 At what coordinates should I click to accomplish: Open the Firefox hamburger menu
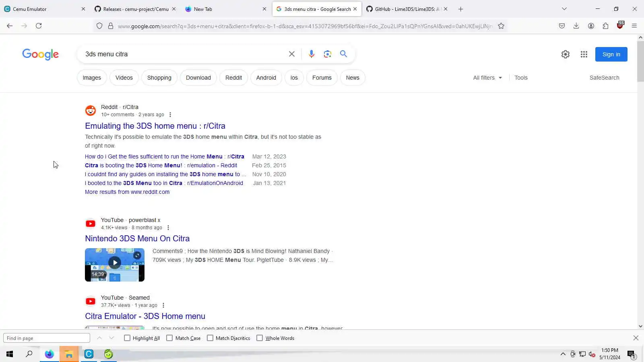click(634, 26)
